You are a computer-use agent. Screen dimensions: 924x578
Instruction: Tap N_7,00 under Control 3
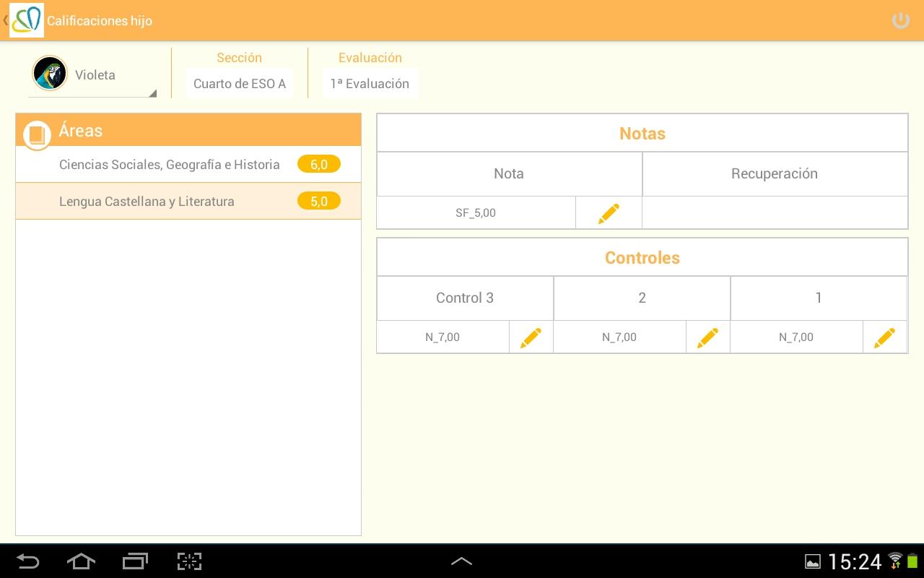443,337
